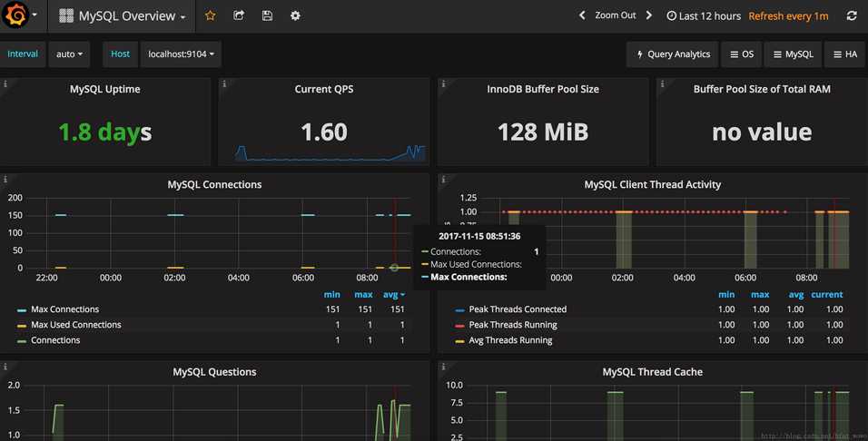Image resolution: width=868 pixels, height=441 pixels.
Task: Click Zoom Out time range button
Action: click(x=615, y=15)
